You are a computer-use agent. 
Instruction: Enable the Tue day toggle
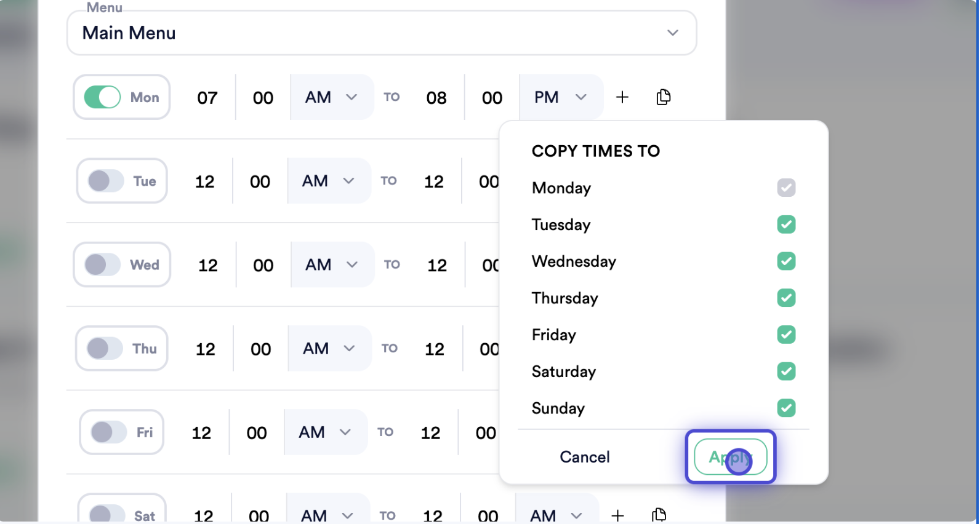(105, 181)
